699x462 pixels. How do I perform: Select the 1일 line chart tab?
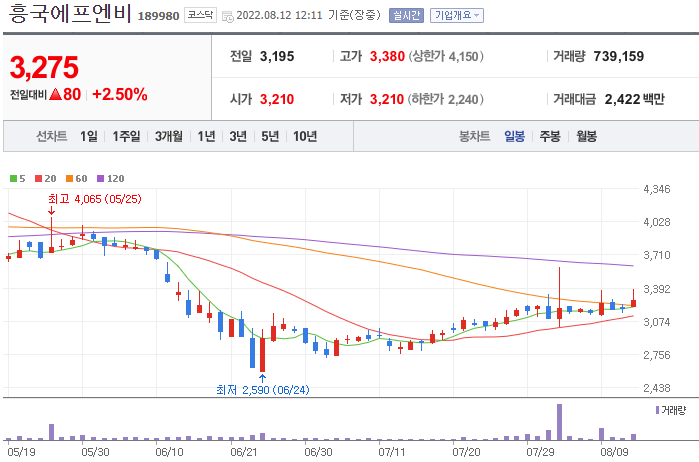89,136
